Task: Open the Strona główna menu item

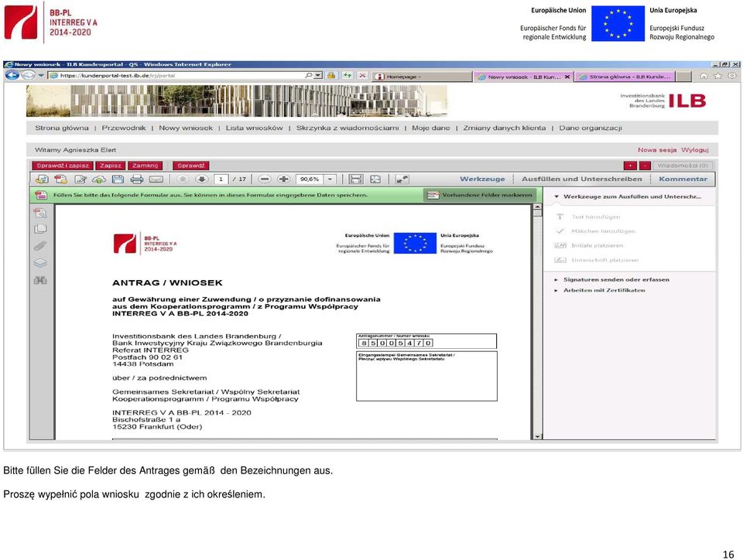Action: click(62, 128)
